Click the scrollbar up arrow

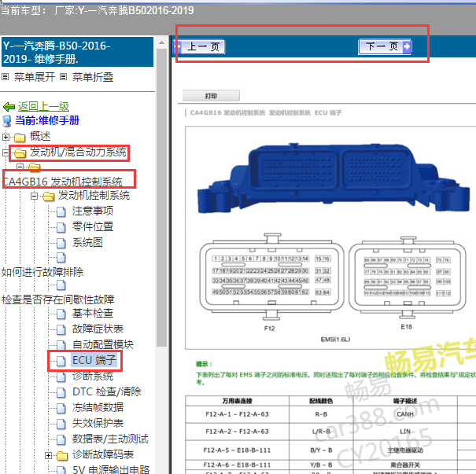tap(161, 42)
